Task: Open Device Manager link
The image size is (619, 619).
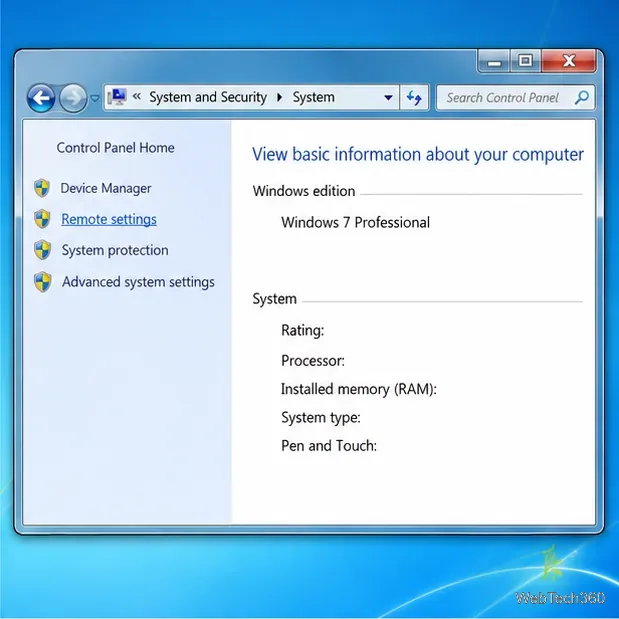Action: (106, 188)
